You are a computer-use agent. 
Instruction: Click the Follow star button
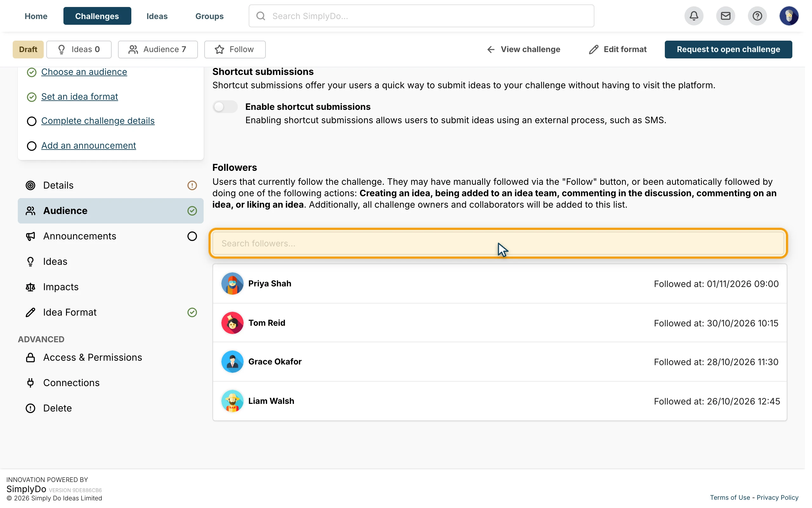235,50
